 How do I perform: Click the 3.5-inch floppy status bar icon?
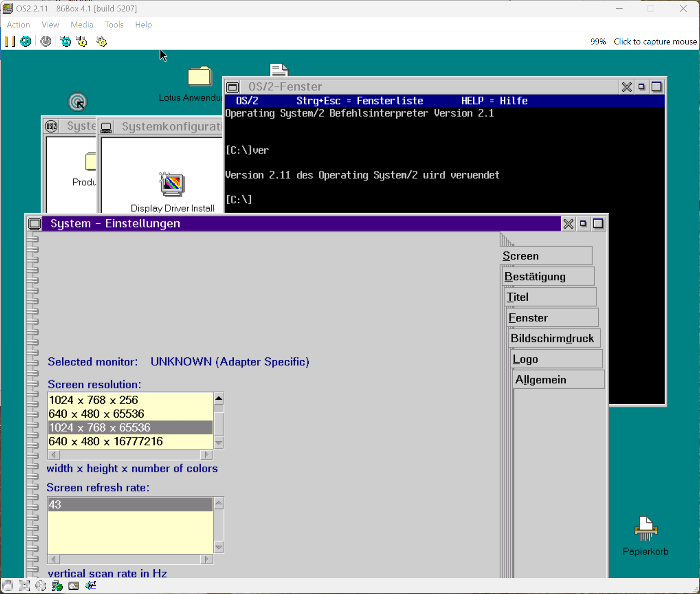(x=8, y=585)
